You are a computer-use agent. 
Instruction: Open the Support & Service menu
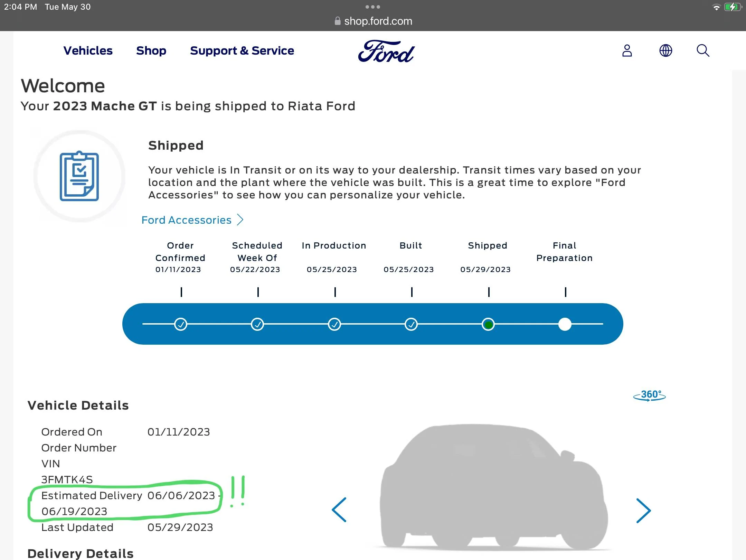coord(242,50)
